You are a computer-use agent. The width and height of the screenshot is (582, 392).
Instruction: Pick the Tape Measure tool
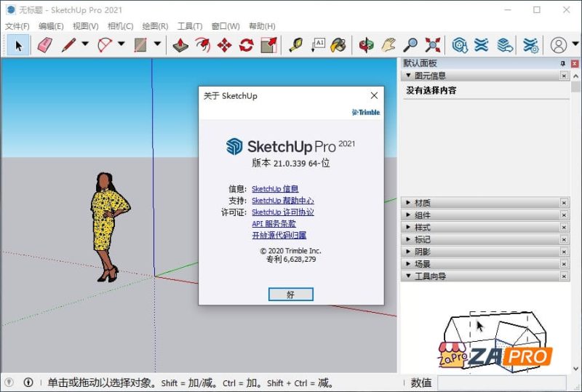pyautogui.click(x=295, y=45)
